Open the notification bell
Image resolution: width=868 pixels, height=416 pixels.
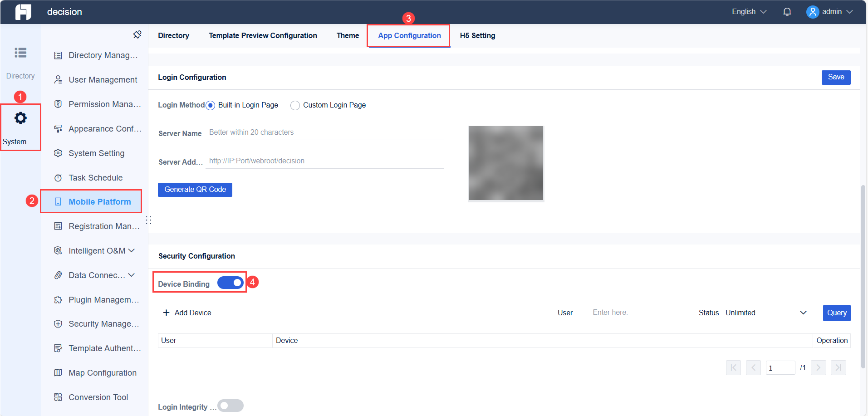[787, 12]
